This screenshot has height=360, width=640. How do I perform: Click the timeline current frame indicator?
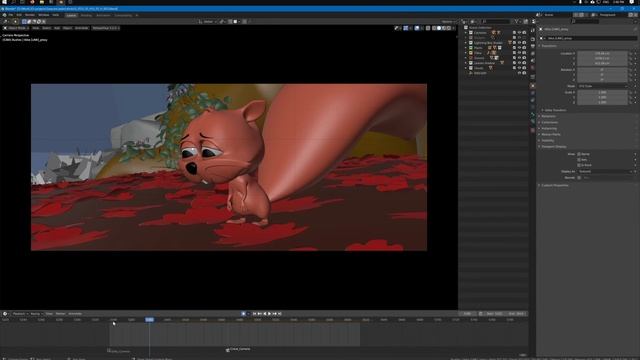pos(149,320)
